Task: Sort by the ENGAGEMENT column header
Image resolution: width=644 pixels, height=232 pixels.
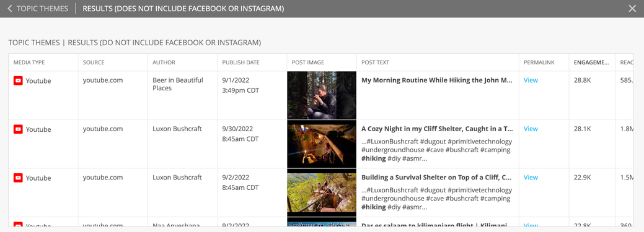Action: click(x=591, y=62)
